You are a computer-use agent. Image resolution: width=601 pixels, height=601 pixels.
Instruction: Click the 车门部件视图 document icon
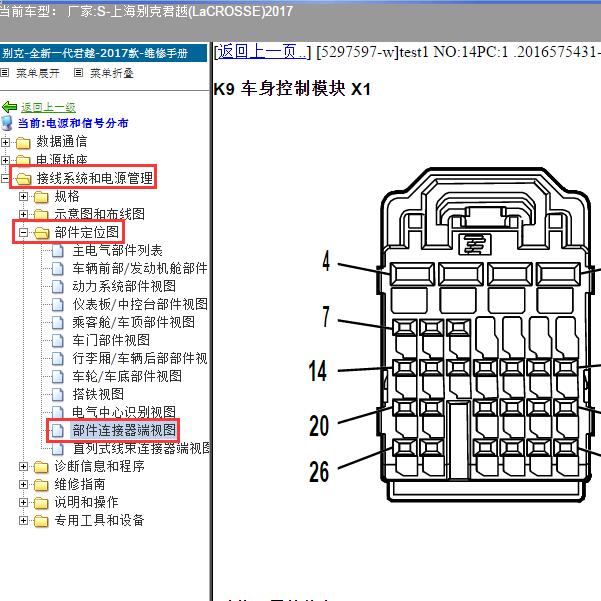click(x=57, y=341)
